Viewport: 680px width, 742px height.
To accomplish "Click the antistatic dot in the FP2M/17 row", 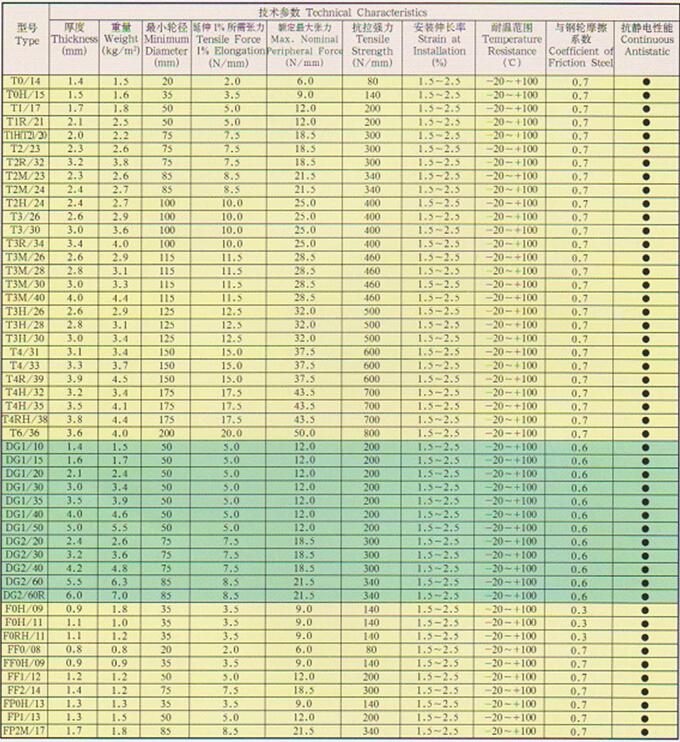I will click(645, 731).
